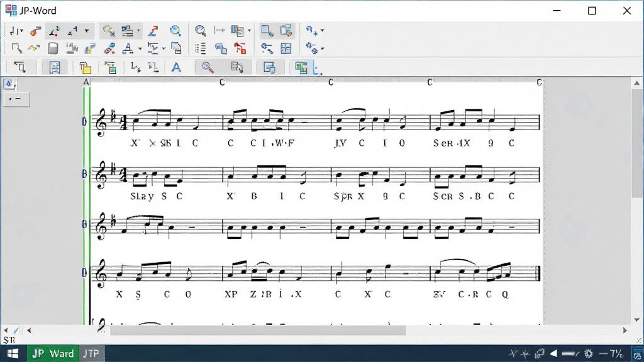Click the system tray volume speaker icon
The height and width of the screenshot is (362, 644).
(x=553, y=353)
